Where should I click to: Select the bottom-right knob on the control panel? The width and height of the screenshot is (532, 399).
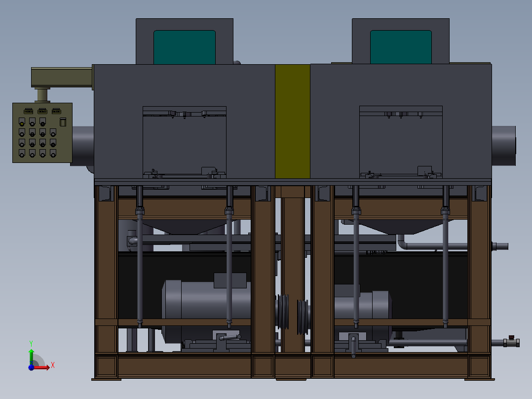[53, 154]
